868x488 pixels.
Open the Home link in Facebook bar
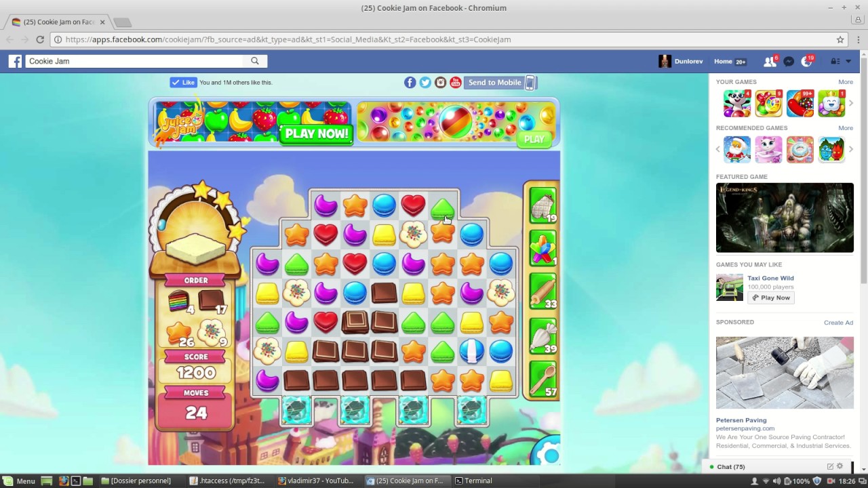723,61
